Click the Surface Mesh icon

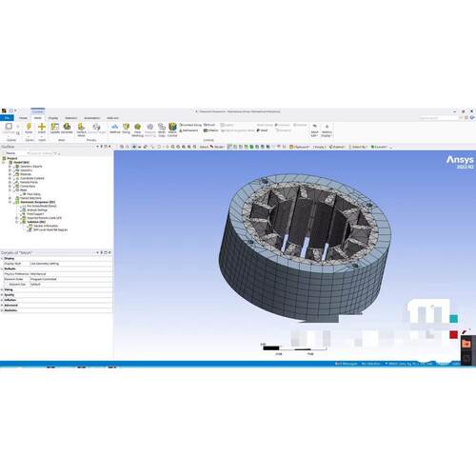point(81,127)
